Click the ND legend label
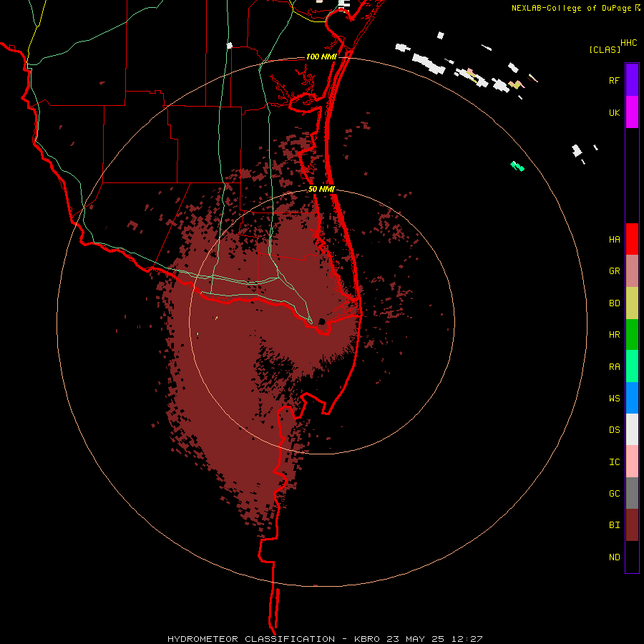 (x=614, y=557)
